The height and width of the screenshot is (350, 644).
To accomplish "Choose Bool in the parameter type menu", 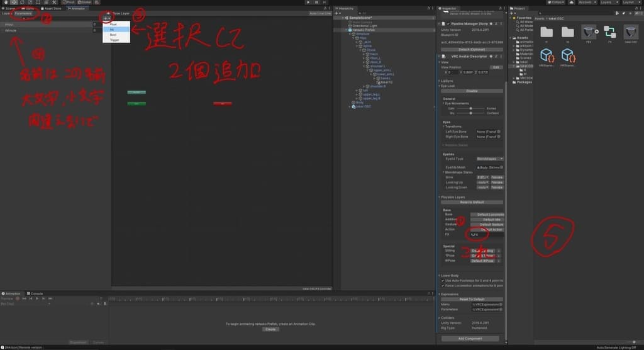I will 113,35.
